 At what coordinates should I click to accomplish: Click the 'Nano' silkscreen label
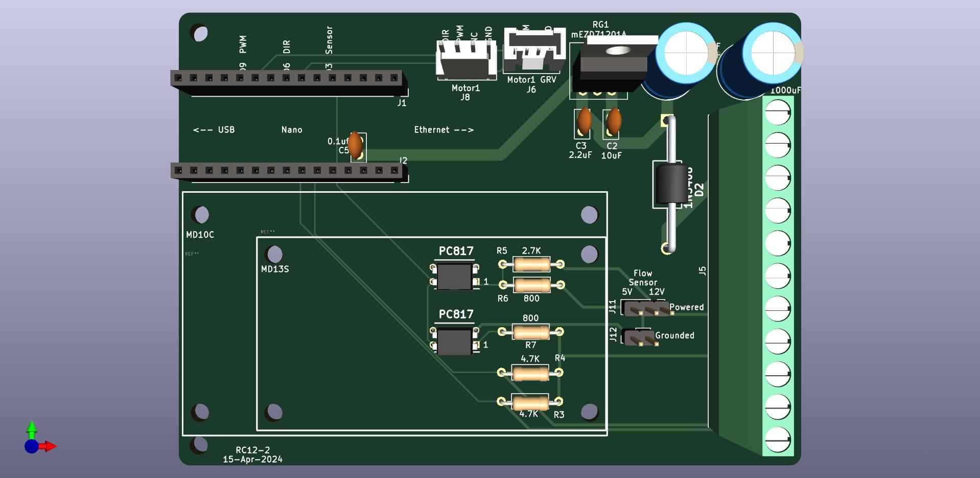(x=292, y=130)
